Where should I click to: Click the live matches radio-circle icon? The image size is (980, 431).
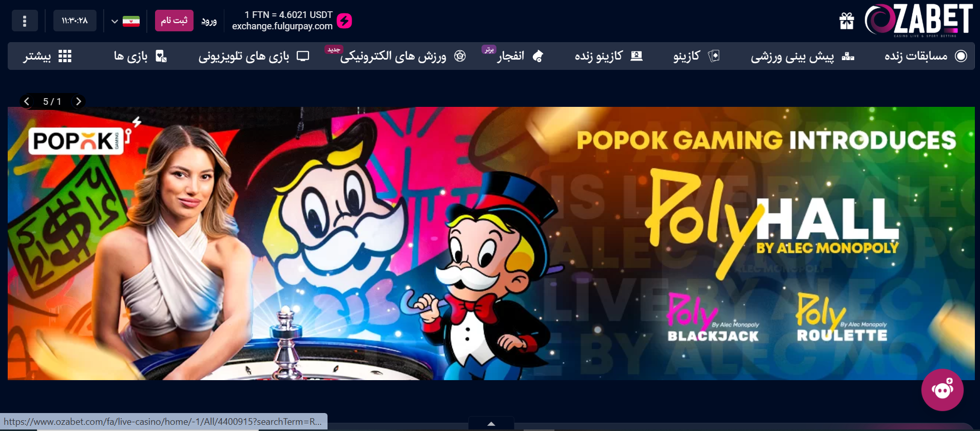coord(961,56)
